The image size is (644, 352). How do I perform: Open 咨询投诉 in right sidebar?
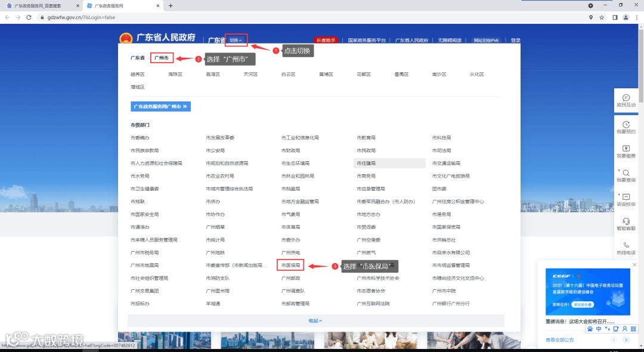tap(626, 200)
